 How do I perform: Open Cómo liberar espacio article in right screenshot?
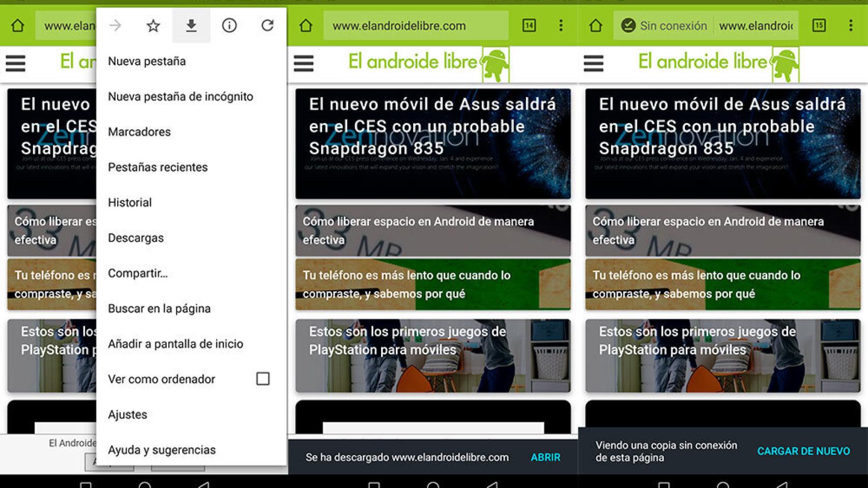click(x=723, y=231)
